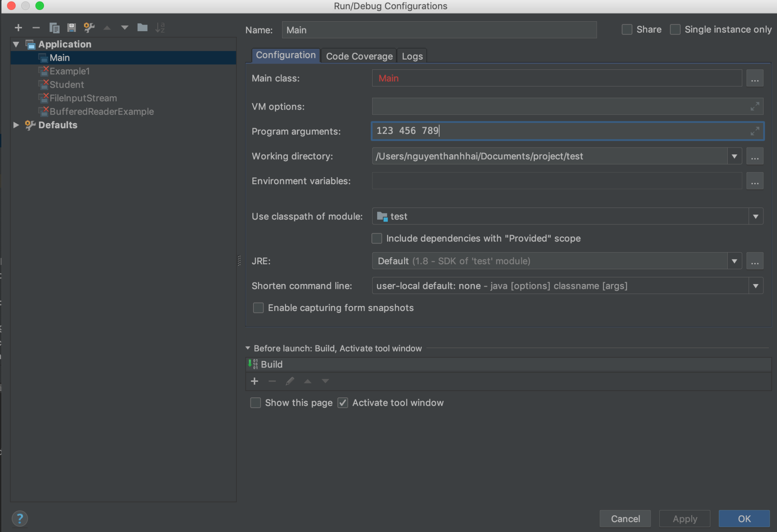Viewport: 777px width, 532px height.
Task: Expand the Defaults tree node
Action: click(x=16, y=125)
